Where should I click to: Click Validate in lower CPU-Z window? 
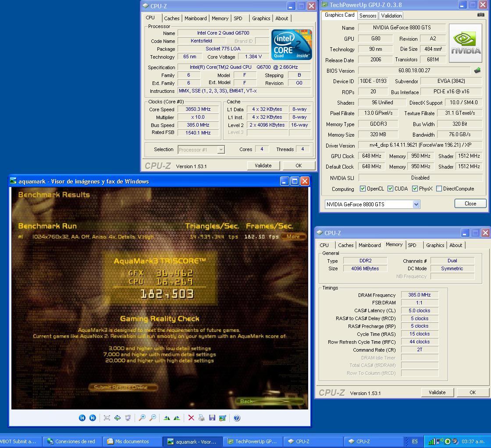click(x=437, y=392)
